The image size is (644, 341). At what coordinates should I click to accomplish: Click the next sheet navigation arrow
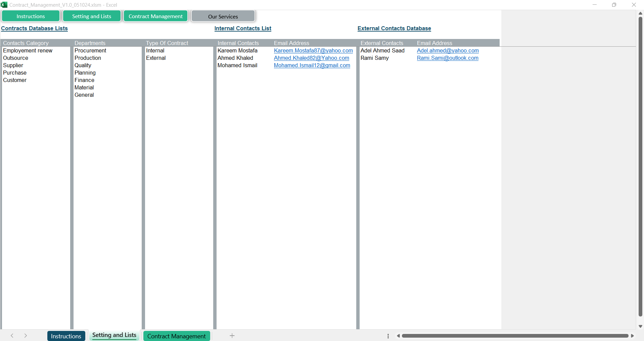point(26,336)
